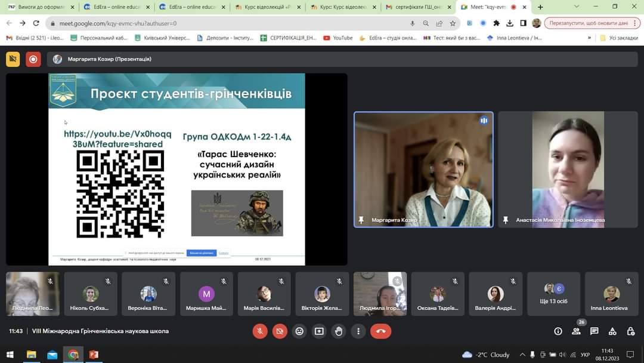This screenshot has height=363, width=644.
Task: Click the Перезапустити update button
Action: 588,23
